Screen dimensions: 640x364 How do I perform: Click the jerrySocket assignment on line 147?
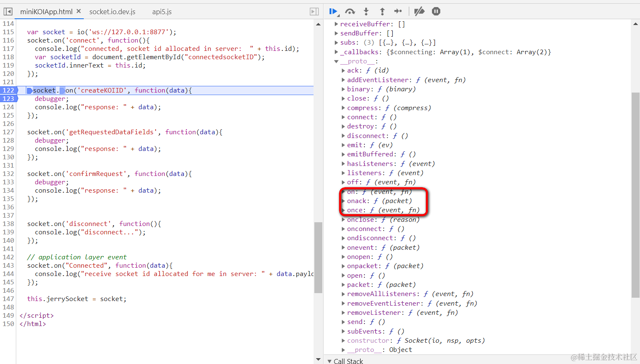click(x=77, y=299)
